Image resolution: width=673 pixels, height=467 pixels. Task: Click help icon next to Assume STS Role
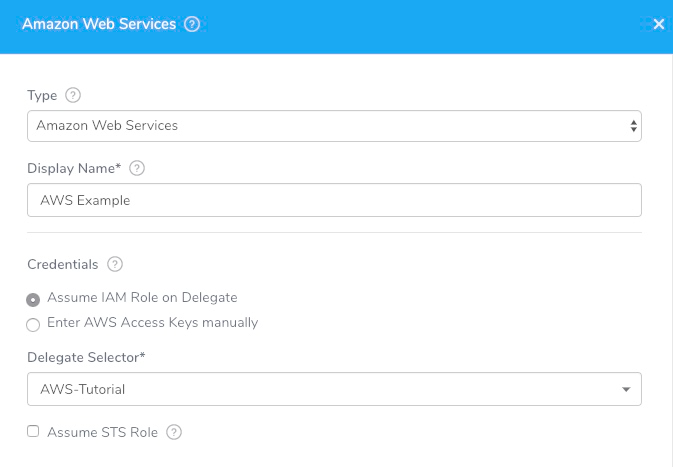click(x=174, y=432)
